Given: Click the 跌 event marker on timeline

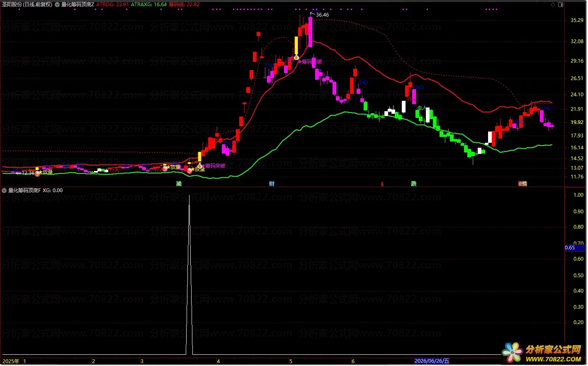Looking at the screenshot, I should (413, 184).
